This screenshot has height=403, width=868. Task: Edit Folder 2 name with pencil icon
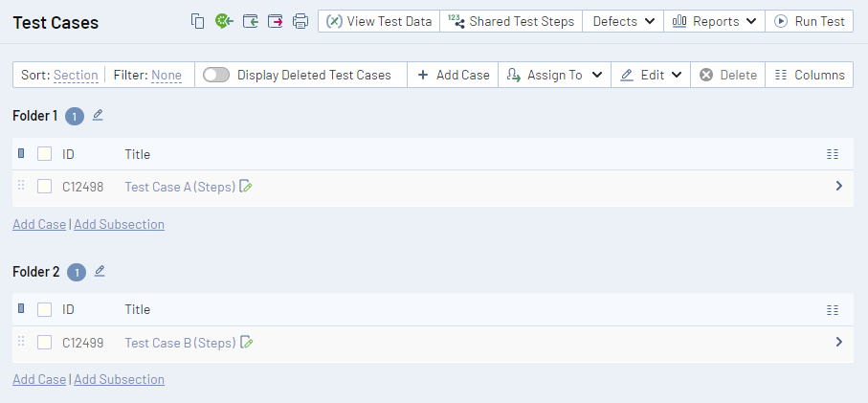(x=100, y=271)
